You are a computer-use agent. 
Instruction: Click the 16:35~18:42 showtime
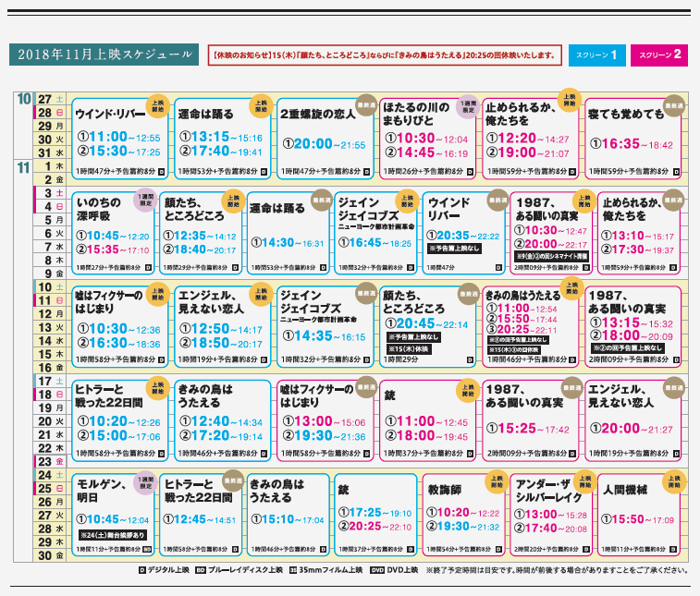[x=632, y=143]
